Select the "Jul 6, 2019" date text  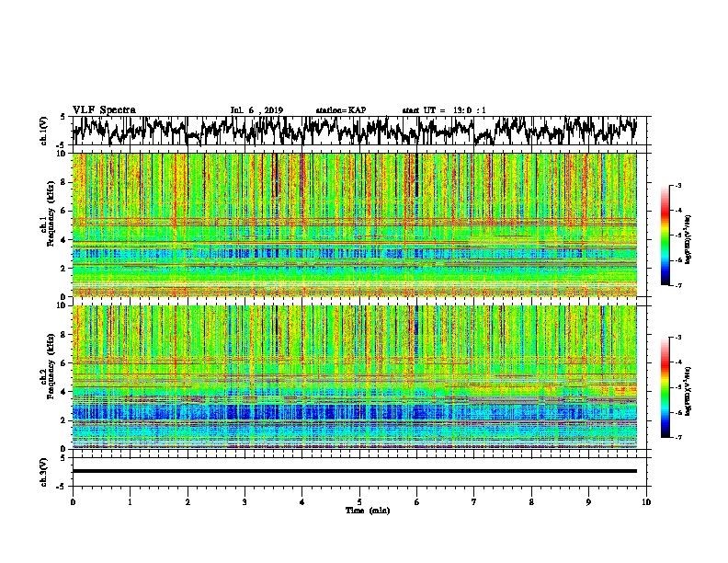(x=256, y=110)
